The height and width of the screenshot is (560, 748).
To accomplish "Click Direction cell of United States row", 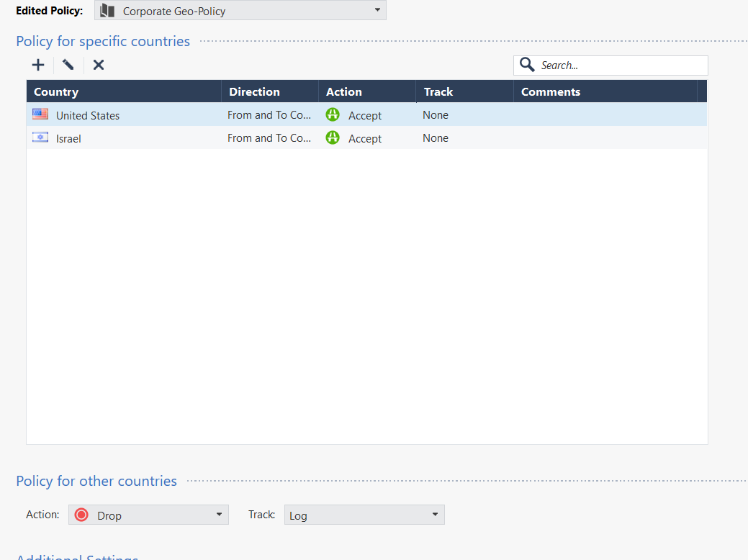I will 269,115.
